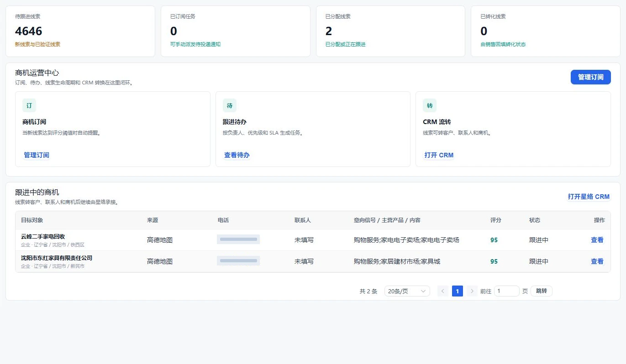Click the 订 badge icon on 商机订阅 card
Viewport: 626px width, 364px height.
pyautogui.click(x=29, y=105)
